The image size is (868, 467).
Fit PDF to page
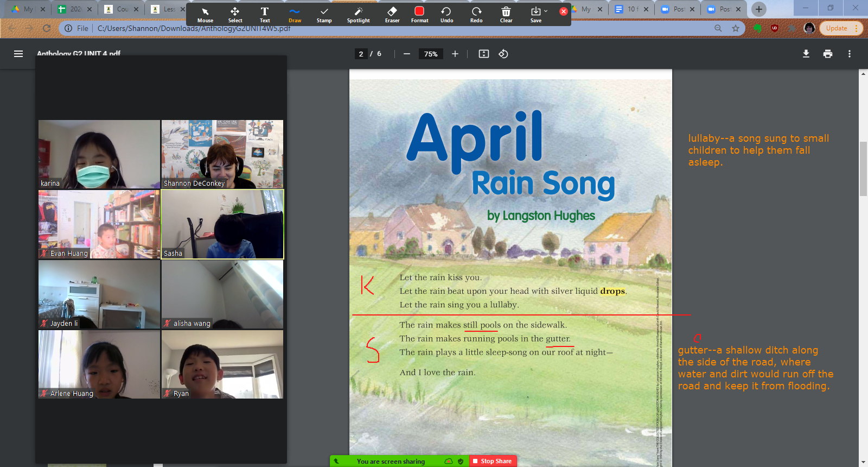coord(484,54)
